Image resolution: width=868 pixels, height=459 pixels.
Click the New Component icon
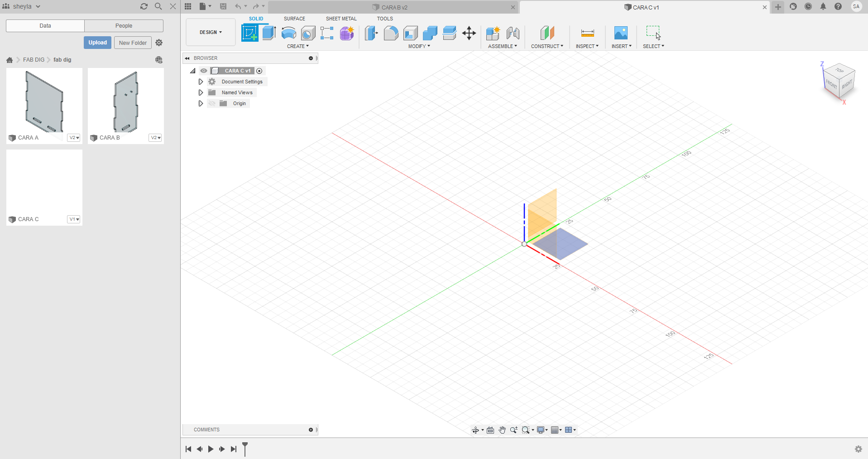[493, 33]
